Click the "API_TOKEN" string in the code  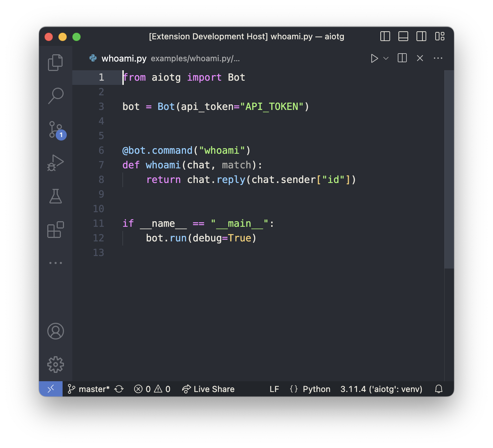pyautogui.click(x=272, y=106)
